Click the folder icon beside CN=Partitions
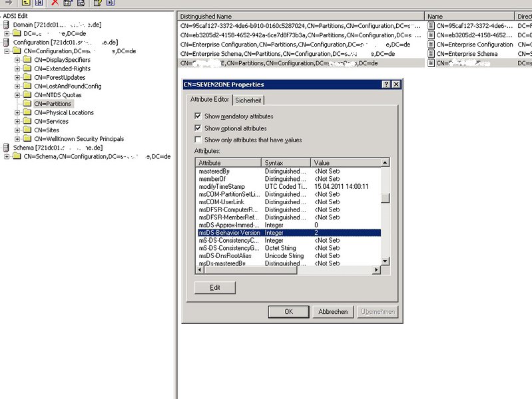Image resolution: width=532 pixels, height=399 pixels. pyautogui.click(x=27, y=103)
